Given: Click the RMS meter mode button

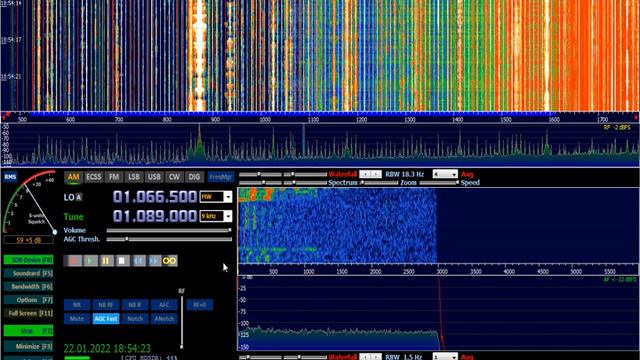Looking at the screenshot, I should (x=10, y=177).
